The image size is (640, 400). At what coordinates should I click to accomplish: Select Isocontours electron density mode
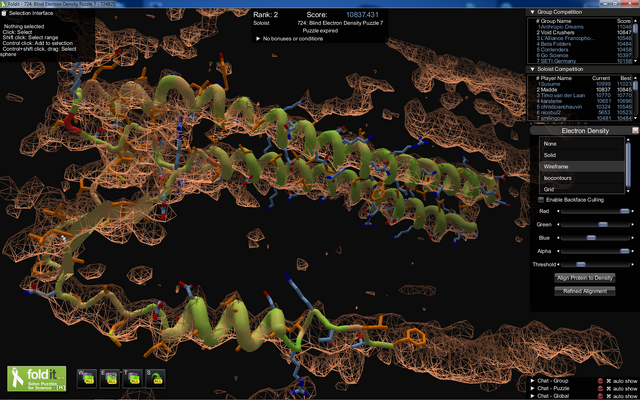[582, 178]
